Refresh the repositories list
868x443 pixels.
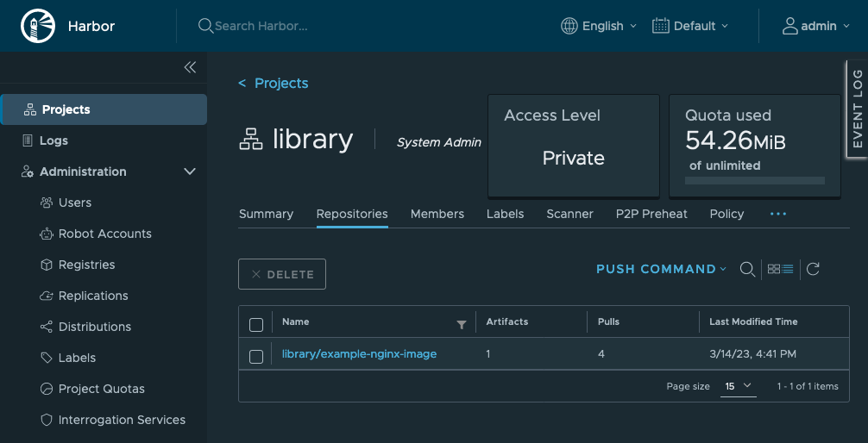pyautogui.click(x=813, y=270)
